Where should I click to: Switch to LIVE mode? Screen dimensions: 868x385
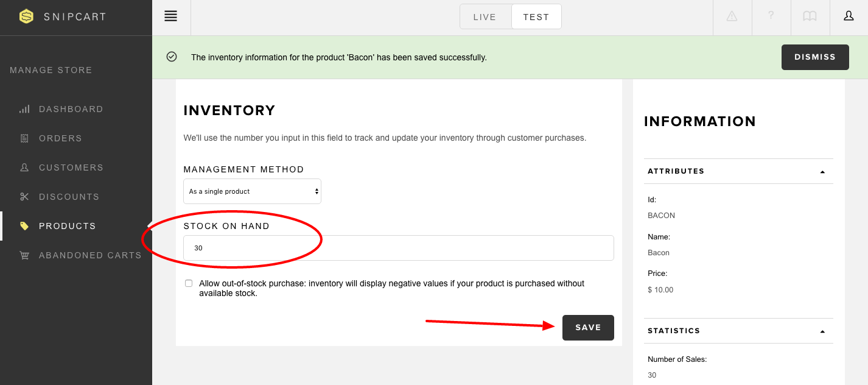click(x=485, y=17)
